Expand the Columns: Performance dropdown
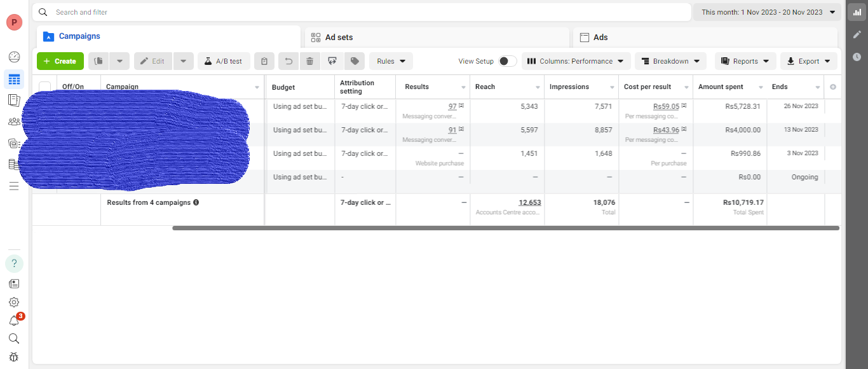868x369 pixels. point(576,61)
